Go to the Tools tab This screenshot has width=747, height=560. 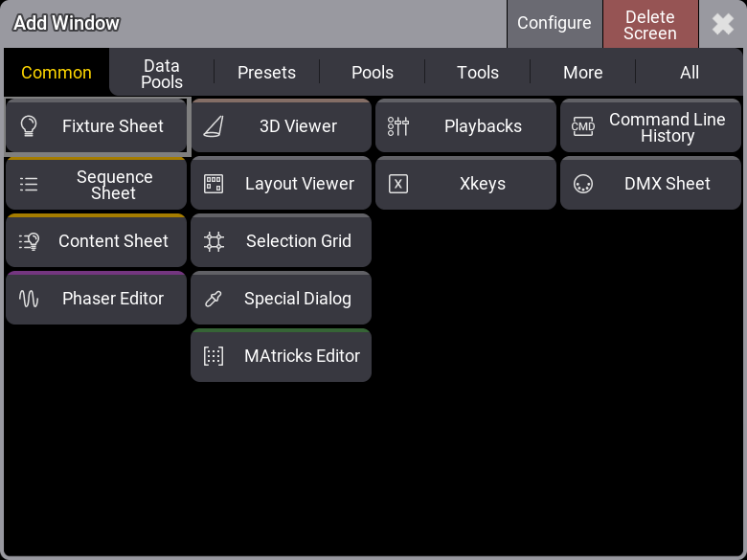point(478,73)
